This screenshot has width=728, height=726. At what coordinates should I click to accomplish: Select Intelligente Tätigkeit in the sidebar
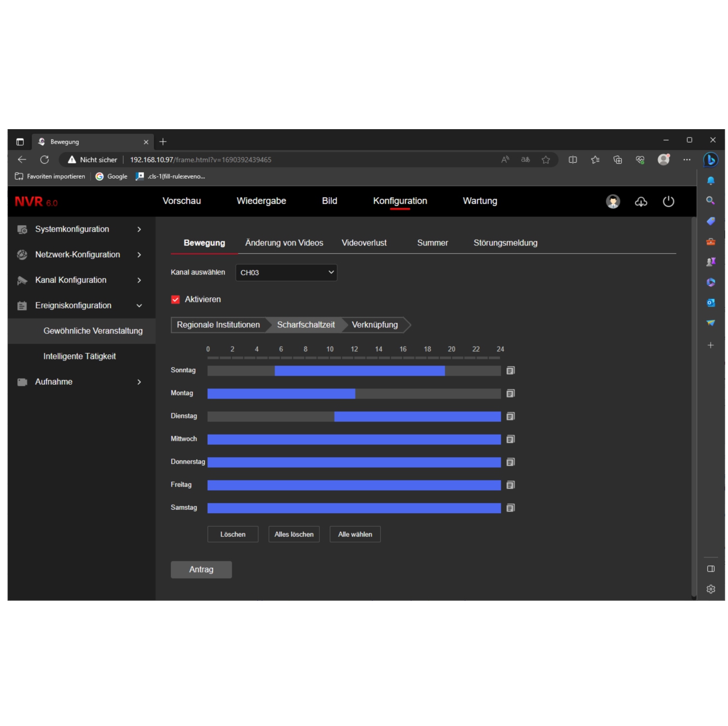point(80,356)
